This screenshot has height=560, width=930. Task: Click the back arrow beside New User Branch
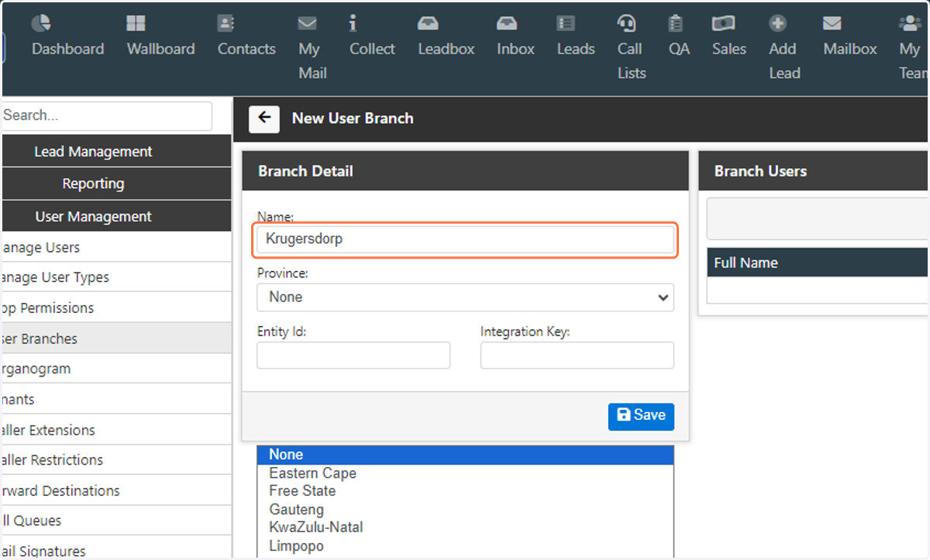[264, 119]
